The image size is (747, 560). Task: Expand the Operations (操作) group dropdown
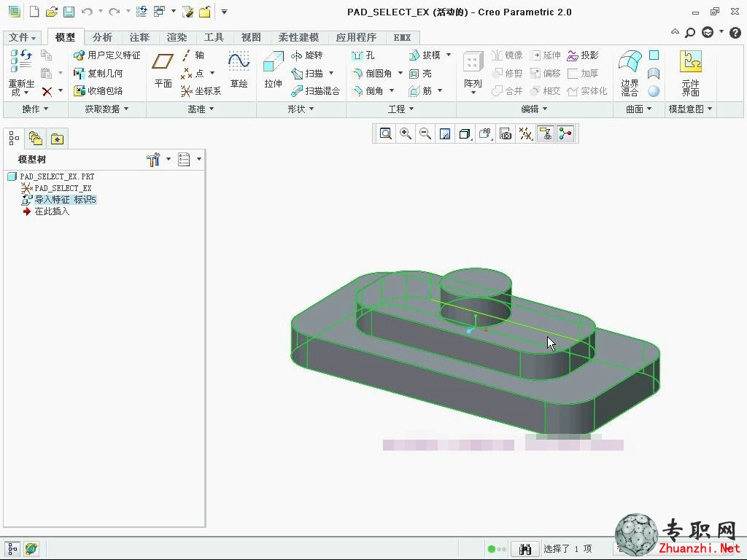coord(36,109)
